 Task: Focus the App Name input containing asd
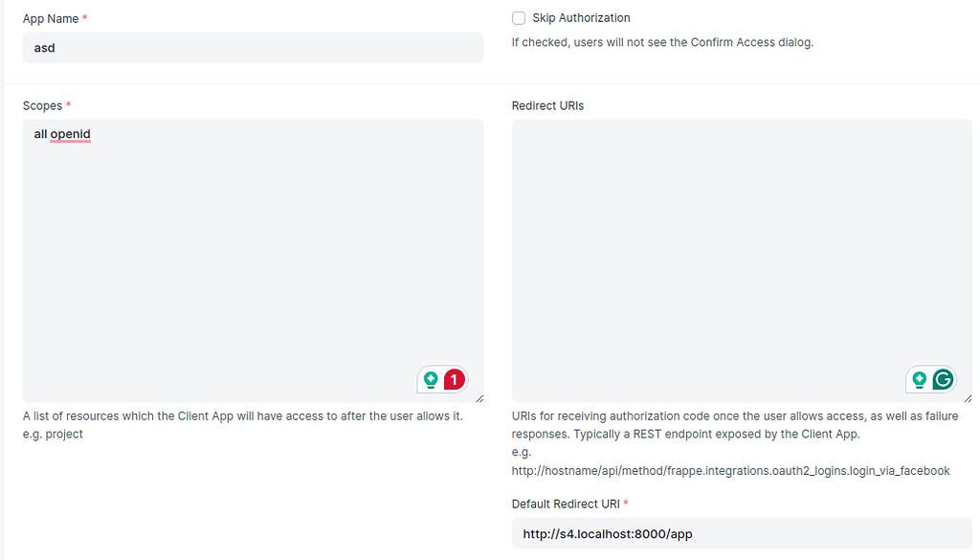pos(253,48)
